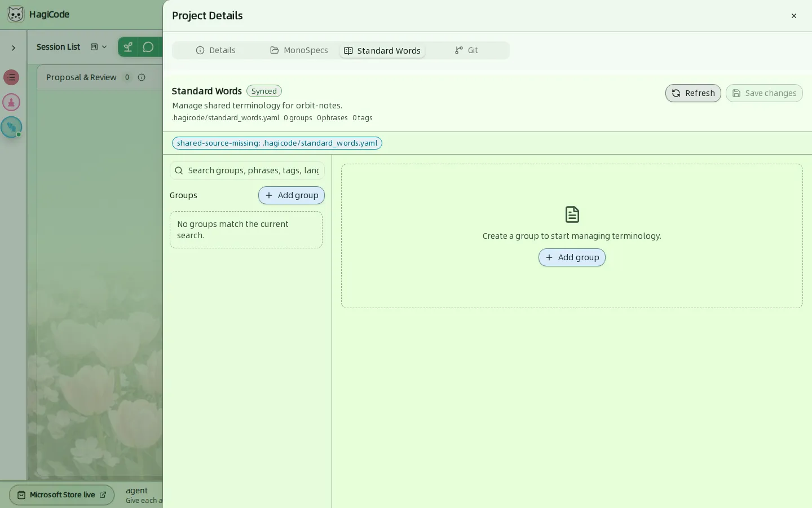The image size is (812, 508).
Task: Click the "0 groups" count text
Action: click(x=298, y=118)
